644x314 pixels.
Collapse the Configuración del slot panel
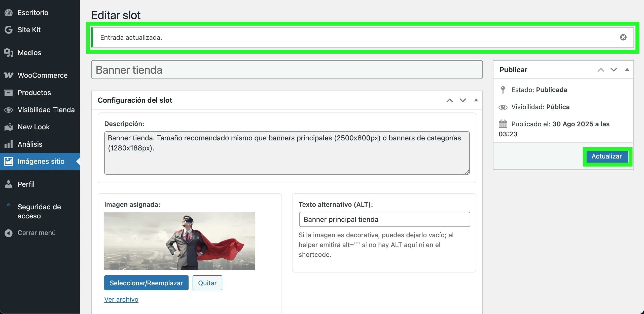click(x=475, y=100)
